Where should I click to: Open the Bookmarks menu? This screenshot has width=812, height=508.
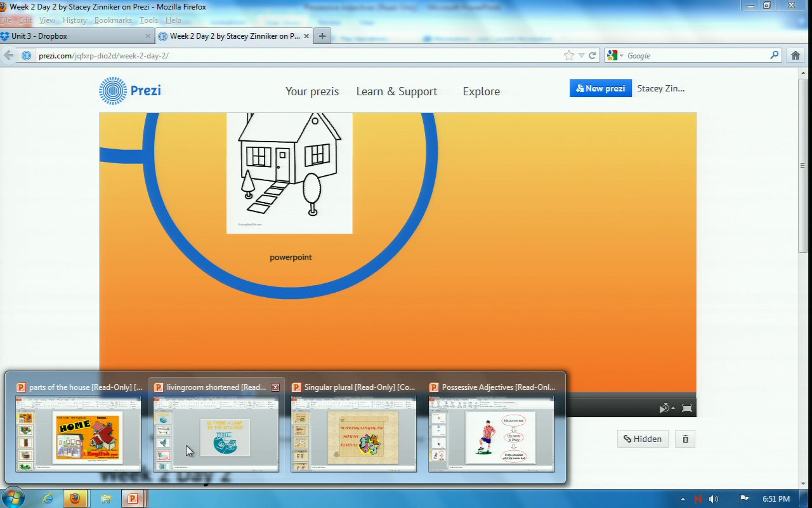(113, 20)
